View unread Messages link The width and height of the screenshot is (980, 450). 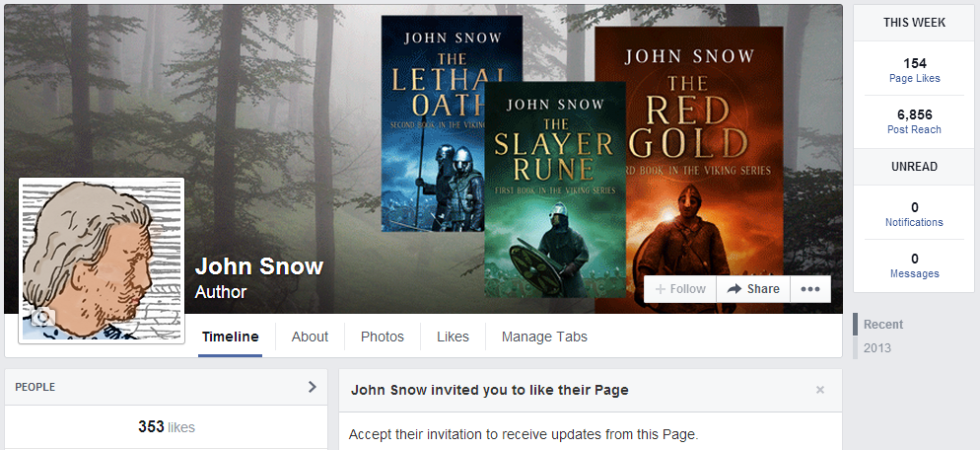click(x=914, y=273)
